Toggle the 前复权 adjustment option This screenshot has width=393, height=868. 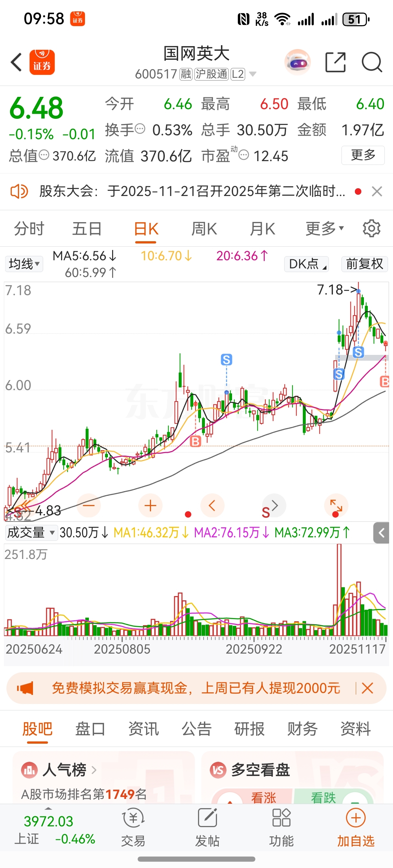(365, 263)
